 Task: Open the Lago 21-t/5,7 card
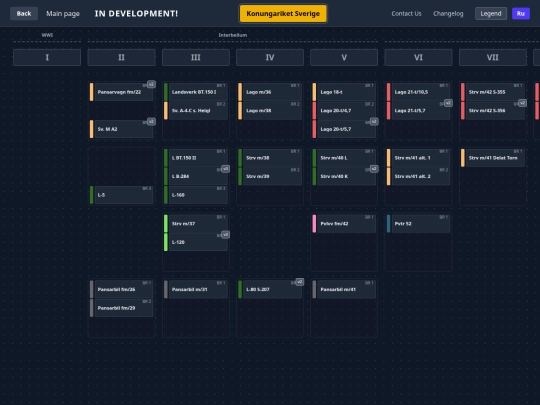pyautogui.click(x=418, y=111)
